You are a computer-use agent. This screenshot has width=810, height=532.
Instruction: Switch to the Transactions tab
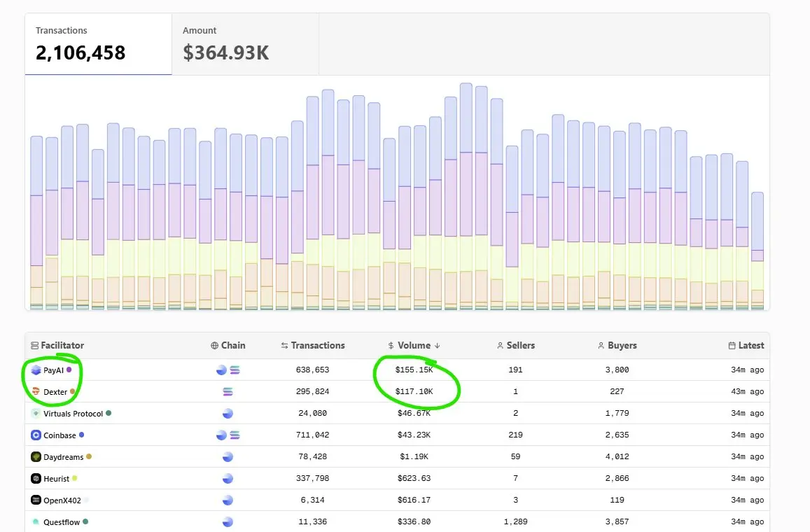pos(98,44)
